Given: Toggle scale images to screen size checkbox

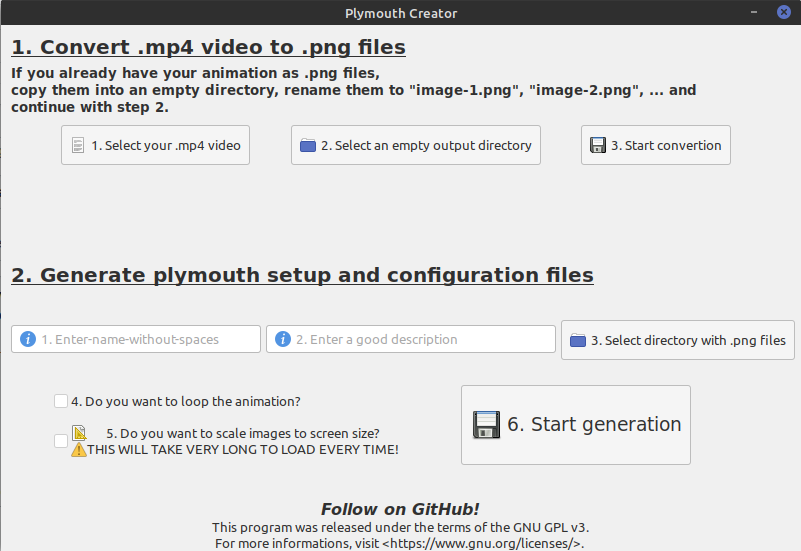Looking at the screenshot, I should tap(61, 441).
